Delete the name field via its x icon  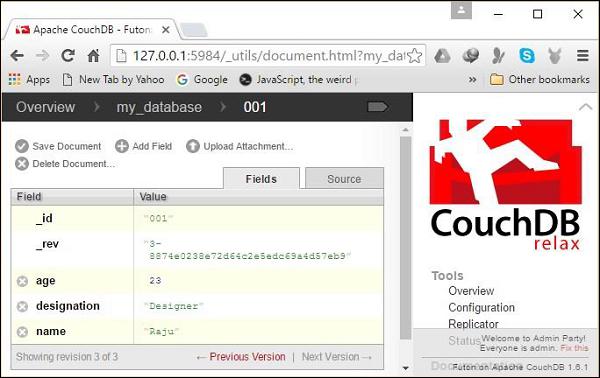coord(23,332)
